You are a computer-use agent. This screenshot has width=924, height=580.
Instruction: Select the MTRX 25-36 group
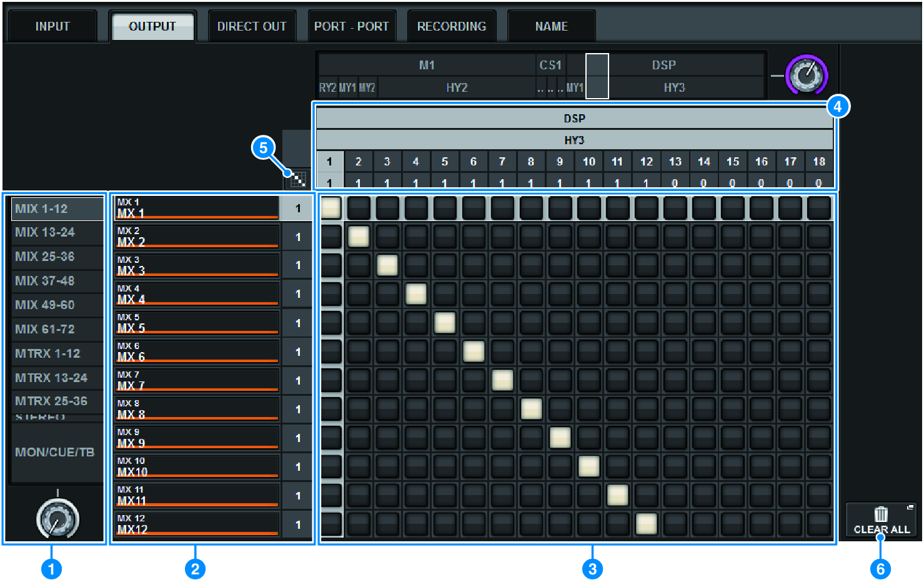pos(57,401)
